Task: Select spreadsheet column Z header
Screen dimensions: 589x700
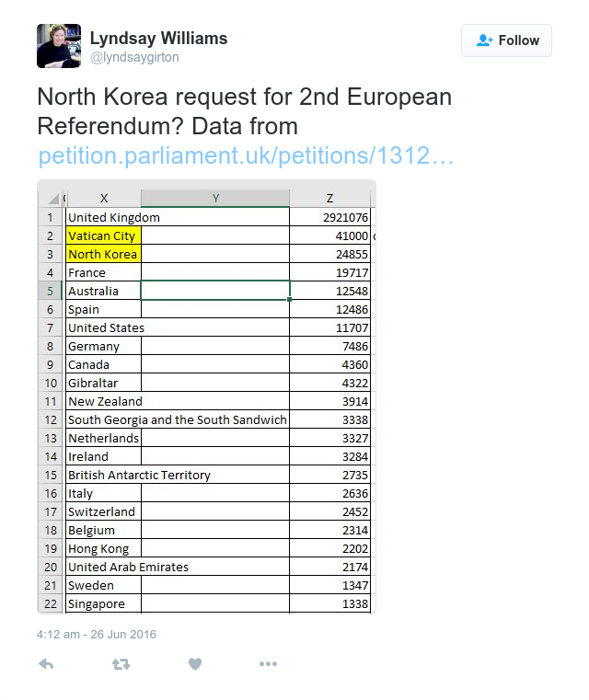Action: [329, 198]
